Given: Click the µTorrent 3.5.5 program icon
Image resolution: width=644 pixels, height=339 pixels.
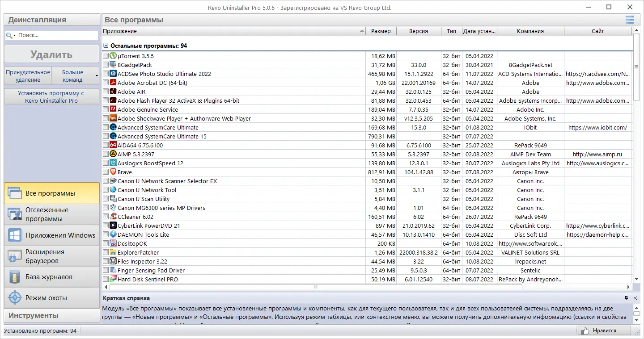Looking at the screenshot, I should [x=113, y=56].
